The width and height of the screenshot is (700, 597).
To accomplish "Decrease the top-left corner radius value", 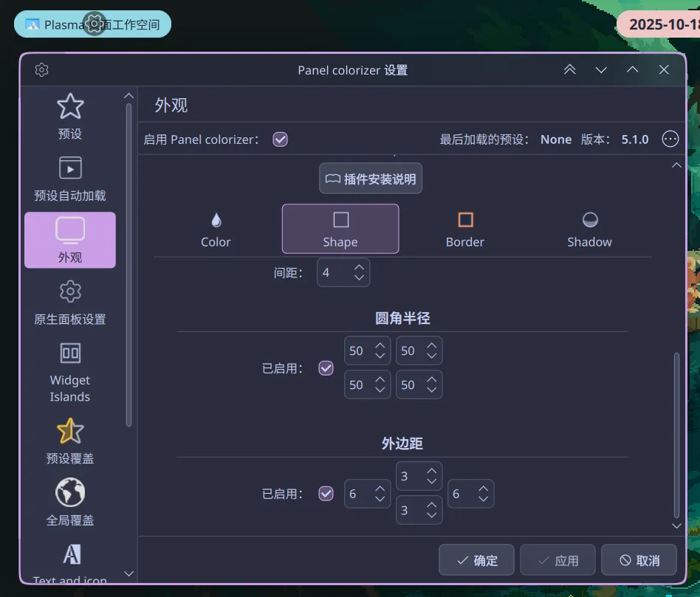I will point(380,356).
